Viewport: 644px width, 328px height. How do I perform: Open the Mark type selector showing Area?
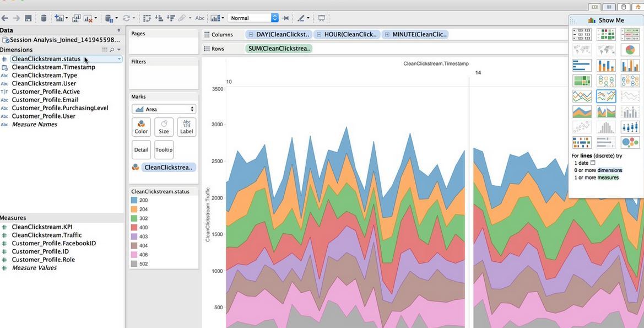coord(163,109)
